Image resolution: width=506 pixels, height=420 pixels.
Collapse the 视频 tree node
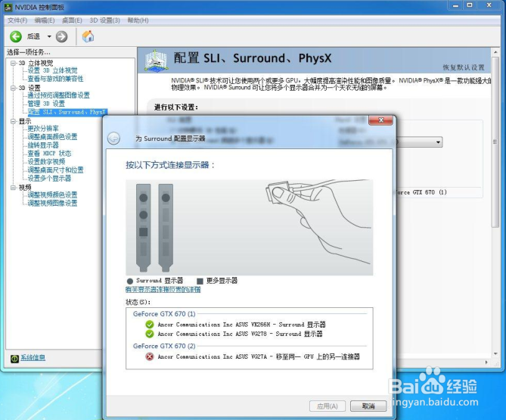pos(13,187)
